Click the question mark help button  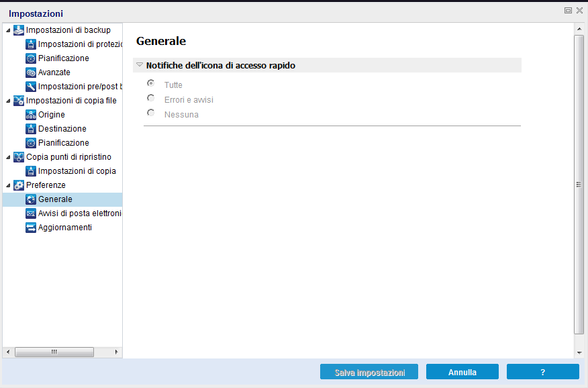[542, 372]
